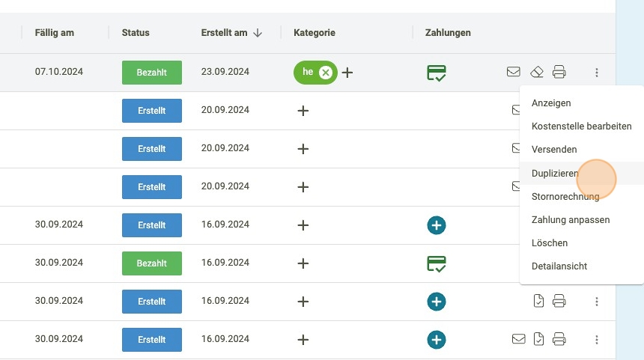
Task: Add category in the 16.09.2024 Bezahlt row
Action: 303,263
